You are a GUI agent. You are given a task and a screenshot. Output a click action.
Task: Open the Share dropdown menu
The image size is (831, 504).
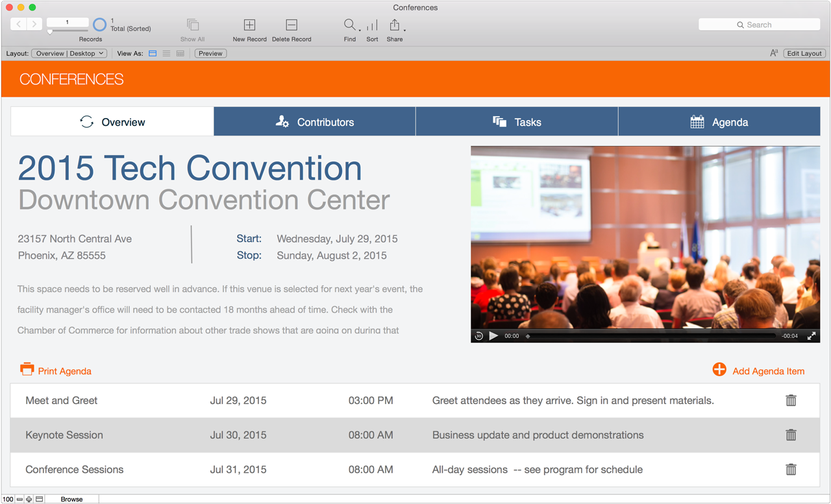(x=395, y=25)
